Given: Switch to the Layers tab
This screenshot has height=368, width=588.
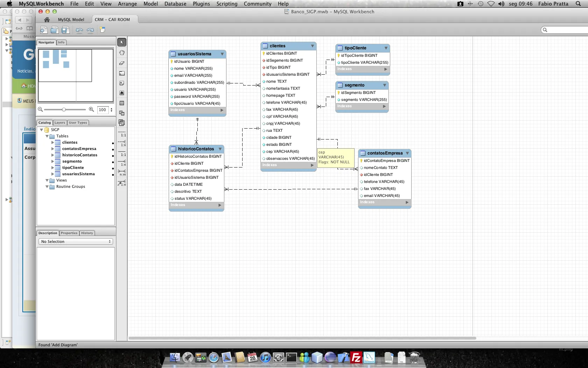Looking at the screenshot, I should point(59,123).
